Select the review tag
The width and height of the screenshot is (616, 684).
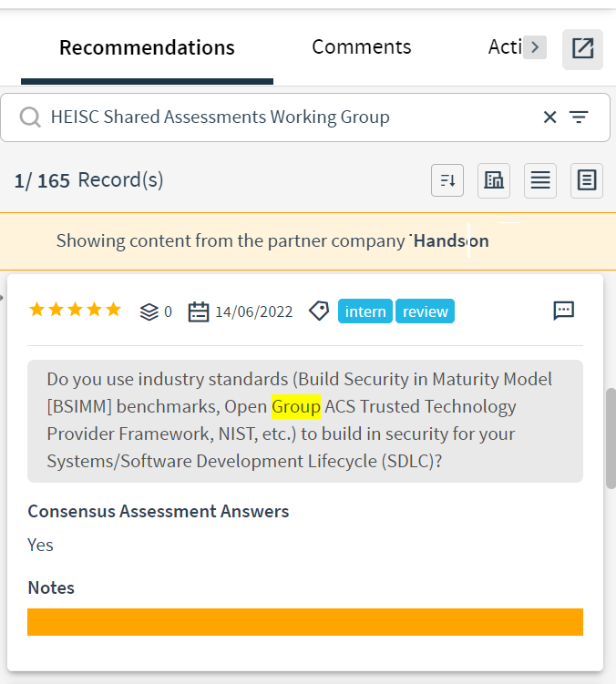click(x=425, y=311)
